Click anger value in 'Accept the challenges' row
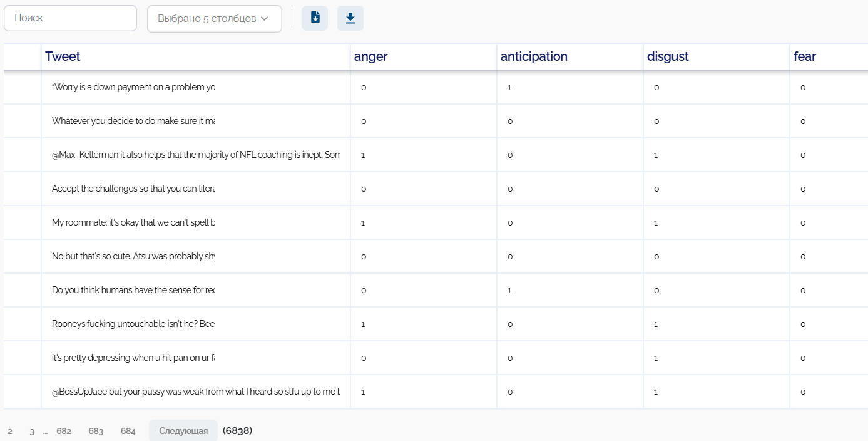 coord(364,189)
